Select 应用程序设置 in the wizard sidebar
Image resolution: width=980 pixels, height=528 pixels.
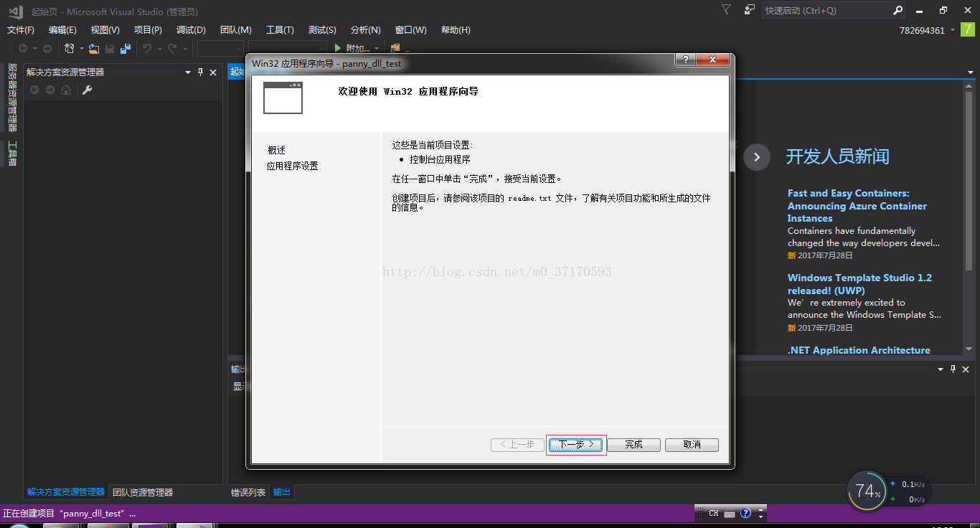pos(293,166)
